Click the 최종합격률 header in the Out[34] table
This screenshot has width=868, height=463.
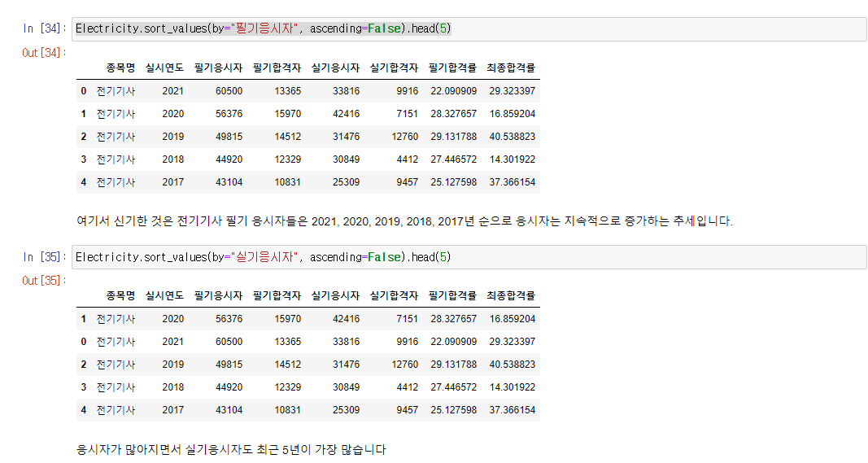[x=511, y=68]
